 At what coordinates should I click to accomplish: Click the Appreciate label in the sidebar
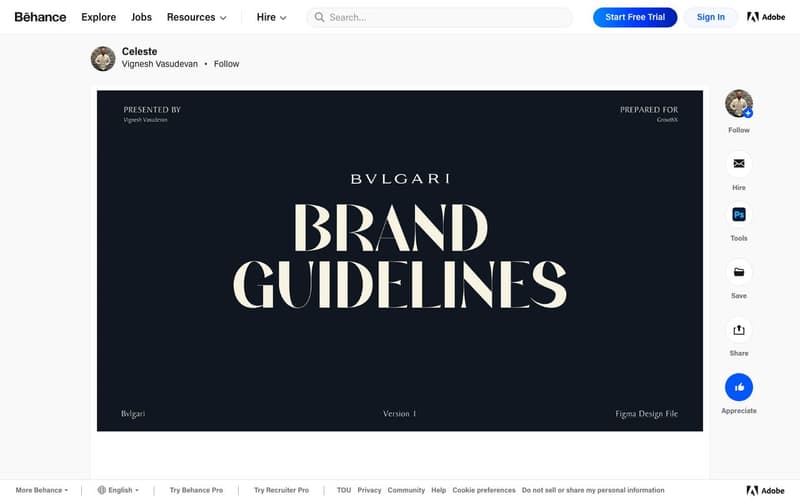739,411
